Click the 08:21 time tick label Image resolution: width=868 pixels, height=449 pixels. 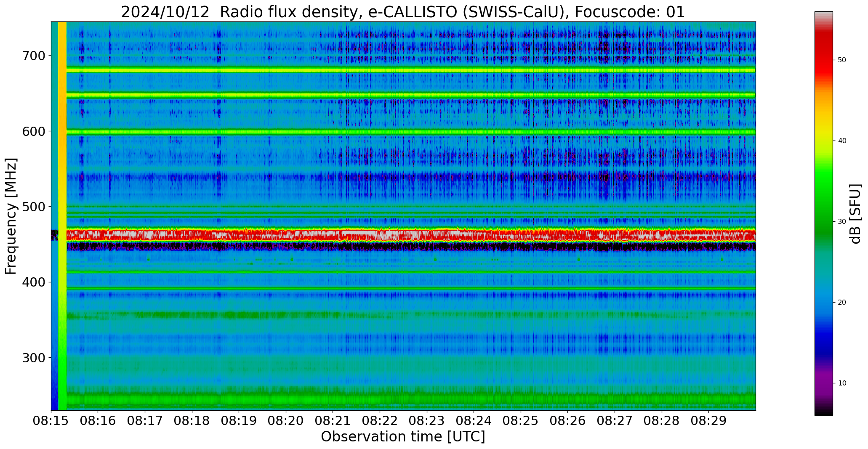click(333, 421)
